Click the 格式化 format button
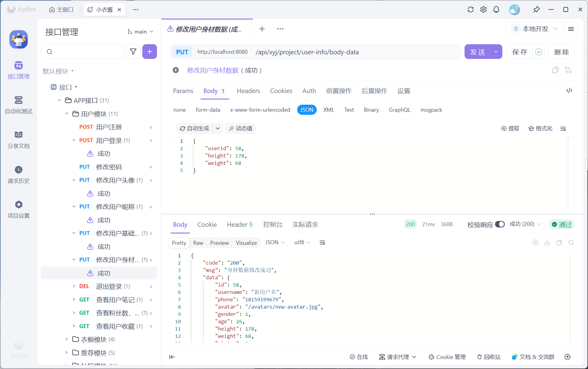The height and width of the screenshot is (369, 588). tap(540, 128)
